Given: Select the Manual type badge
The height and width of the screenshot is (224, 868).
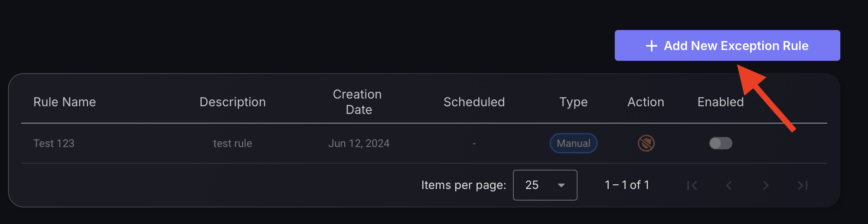Looking at the screenshot, I should click(573, 143).
